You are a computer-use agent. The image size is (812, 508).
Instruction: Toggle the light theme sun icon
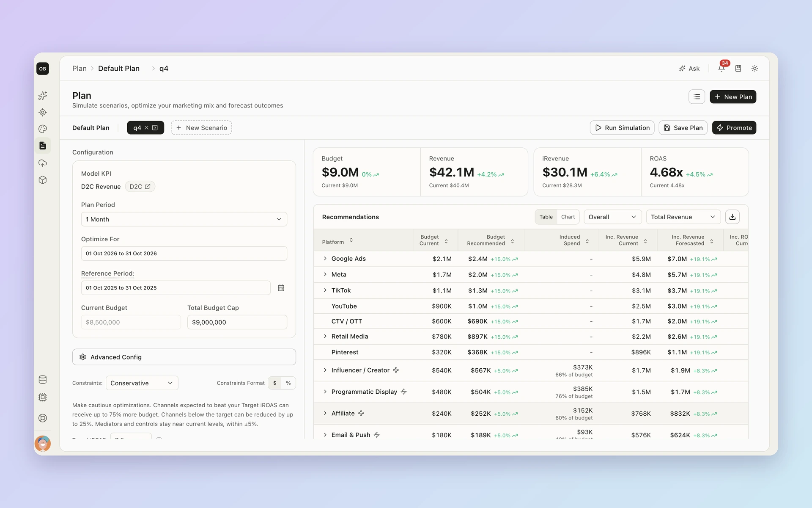[754, 68]
